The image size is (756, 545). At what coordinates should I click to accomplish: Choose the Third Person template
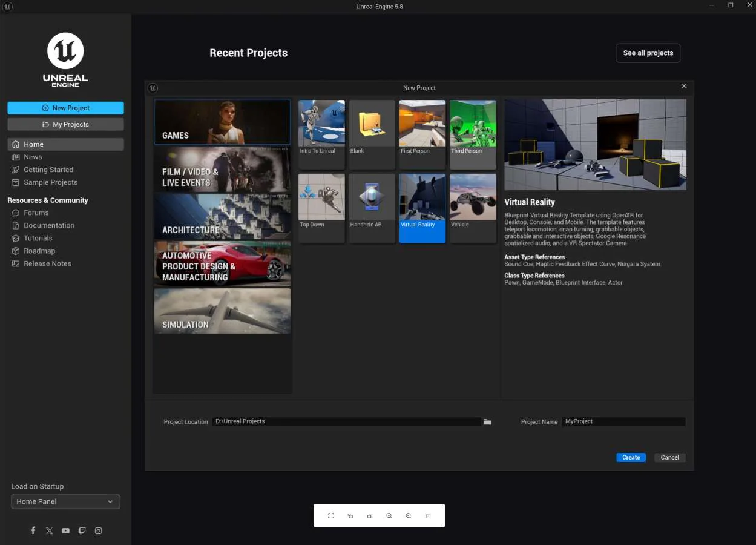(473, 134)
